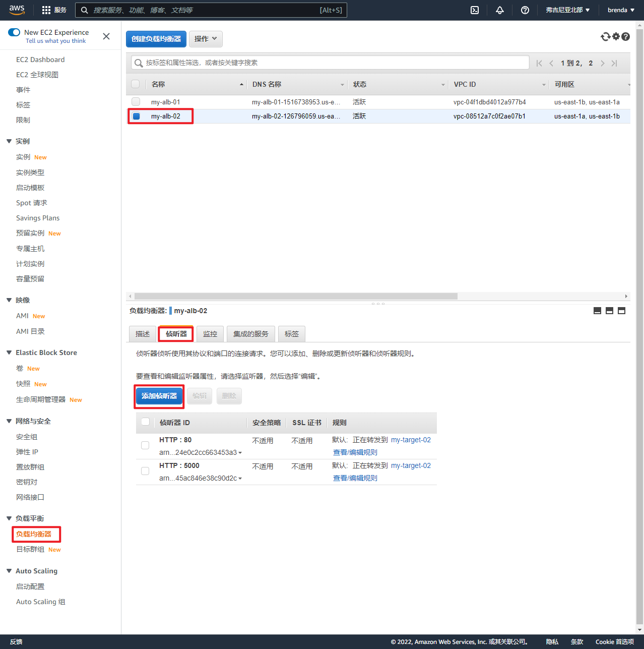Click the search magnifier icon in top bar

click(85, 10)
